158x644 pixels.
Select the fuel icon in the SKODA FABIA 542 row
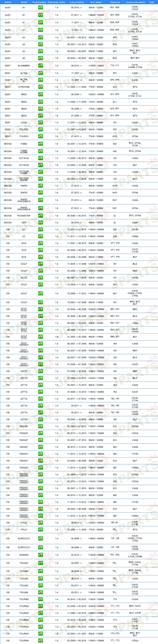click(40, 144)
